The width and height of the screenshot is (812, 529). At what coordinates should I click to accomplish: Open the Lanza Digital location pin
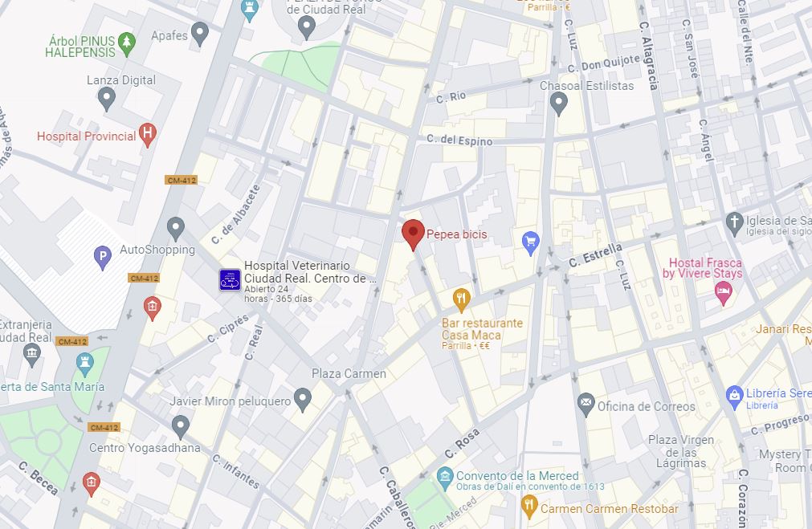click(106, 99)
